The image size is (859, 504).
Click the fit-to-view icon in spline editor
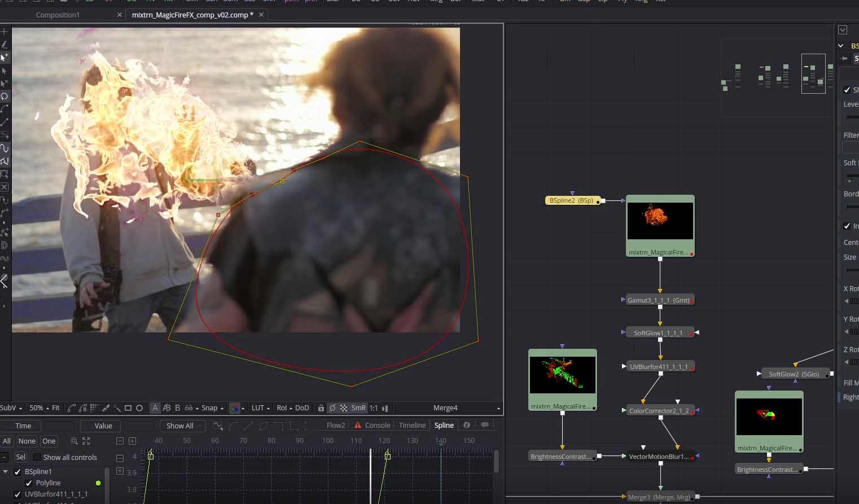(86, 441)
